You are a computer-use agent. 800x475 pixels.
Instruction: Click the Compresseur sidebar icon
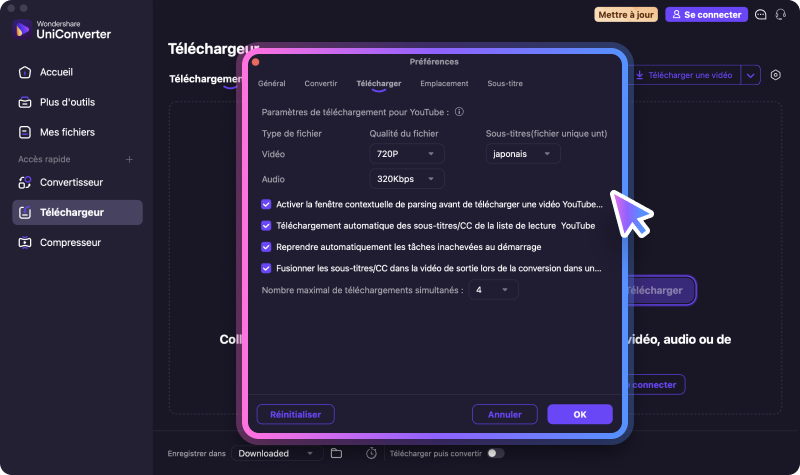[x=24, y=243]
